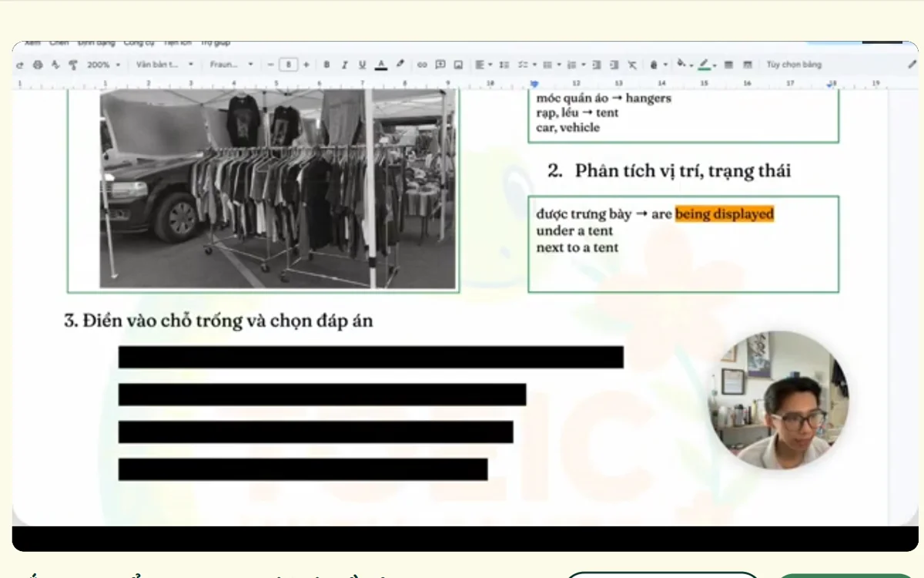Toggle bold formatting
This screenshot has height=578, width=924.
326,65
